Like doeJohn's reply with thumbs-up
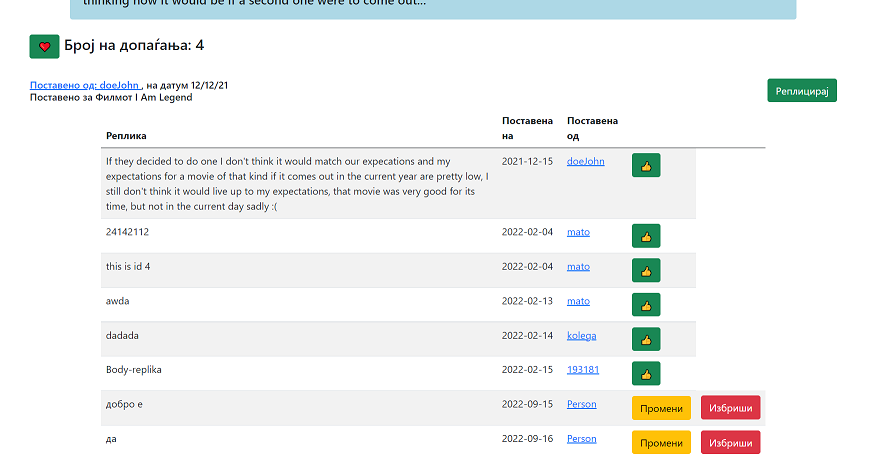This screenshot has width=877, height=458. (x=646, y=166)
